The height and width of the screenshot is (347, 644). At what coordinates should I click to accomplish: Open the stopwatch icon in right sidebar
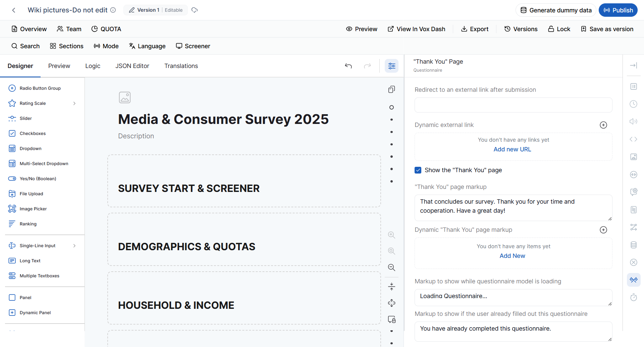click(634, 297)
